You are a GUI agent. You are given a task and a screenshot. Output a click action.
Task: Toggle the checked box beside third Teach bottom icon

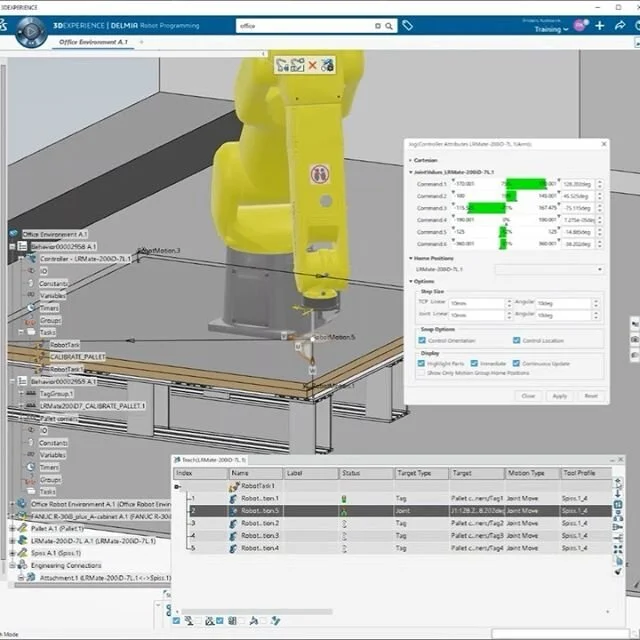pos(220,621)
